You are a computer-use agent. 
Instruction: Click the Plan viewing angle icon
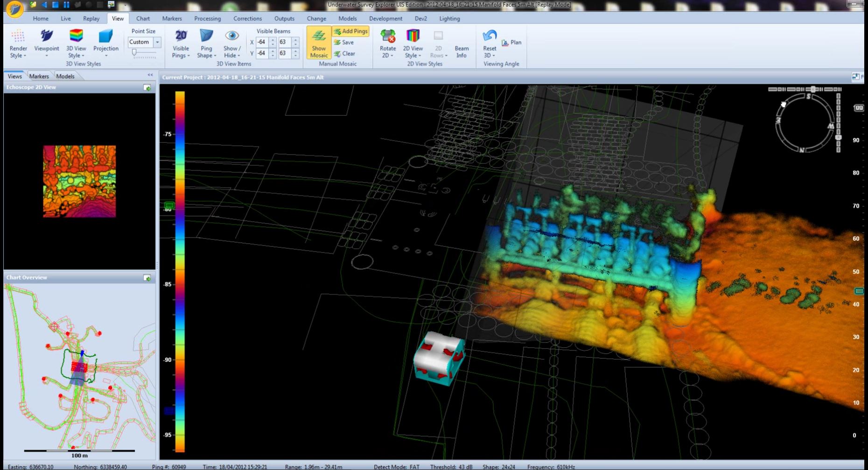click(x=505, y=42)
